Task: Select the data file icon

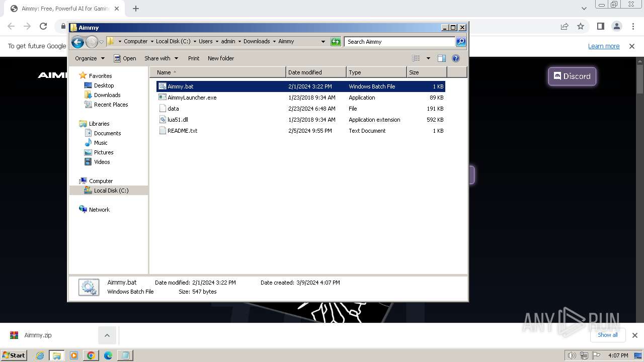Action: coord(163,109)
